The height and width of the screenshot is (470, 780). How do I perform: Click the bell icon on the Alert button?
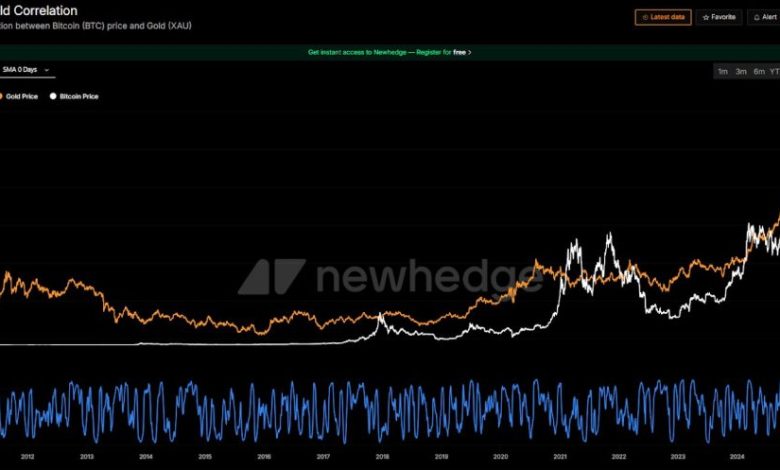pyautogui.click(x=757, y=18)
